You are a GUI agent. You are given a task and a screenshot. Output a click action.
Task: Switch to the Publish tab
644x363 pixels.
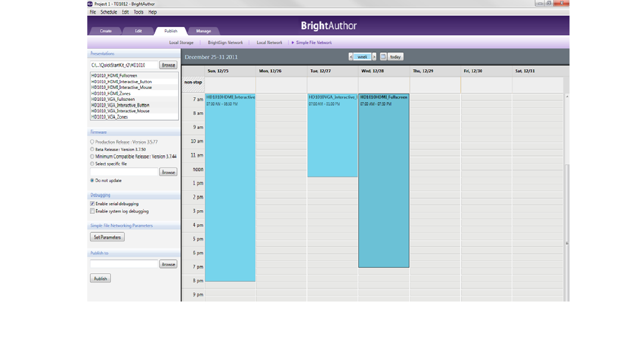171,31
